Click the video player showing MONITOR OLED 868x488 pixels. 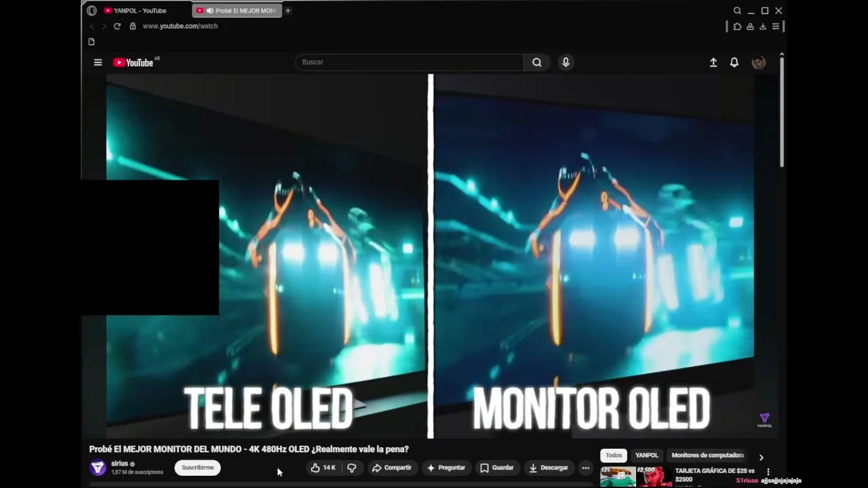pyautogui.click(x=430, y=256)
